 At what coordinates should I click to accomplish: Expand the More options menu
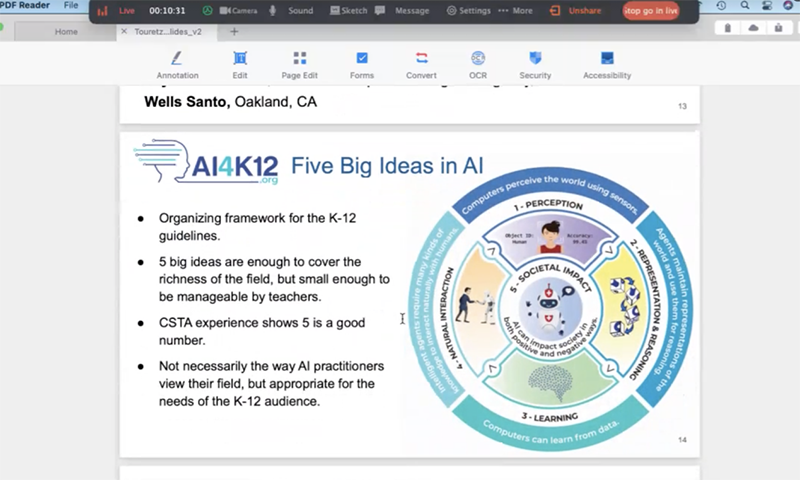515,11
